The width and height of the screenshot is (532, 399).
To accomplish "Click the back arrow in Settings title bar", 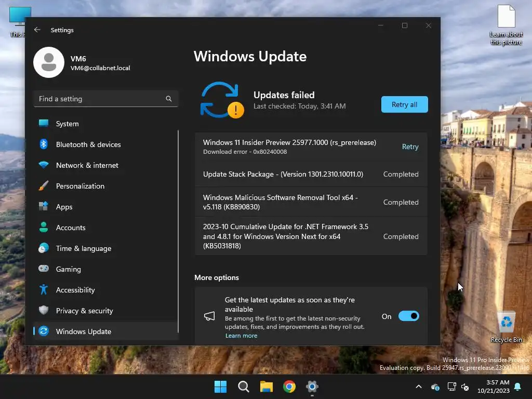I will coord(37,30).
